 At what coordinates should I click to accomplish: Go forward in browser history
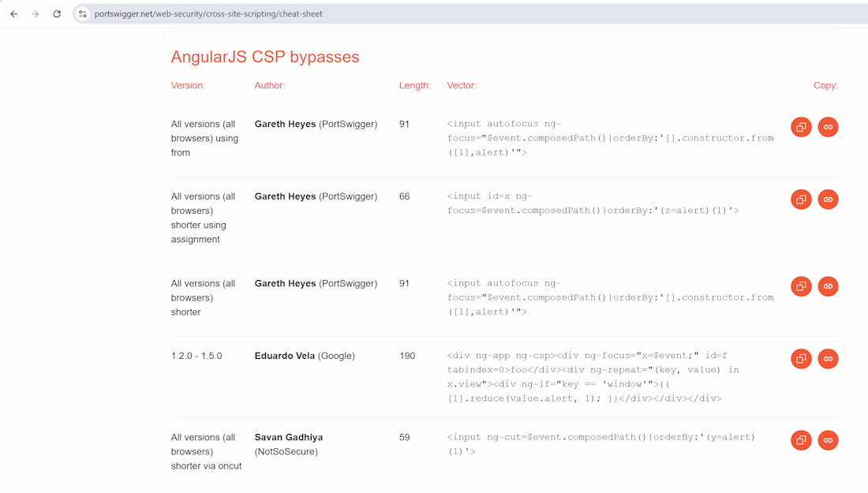[x=36, y=14]
